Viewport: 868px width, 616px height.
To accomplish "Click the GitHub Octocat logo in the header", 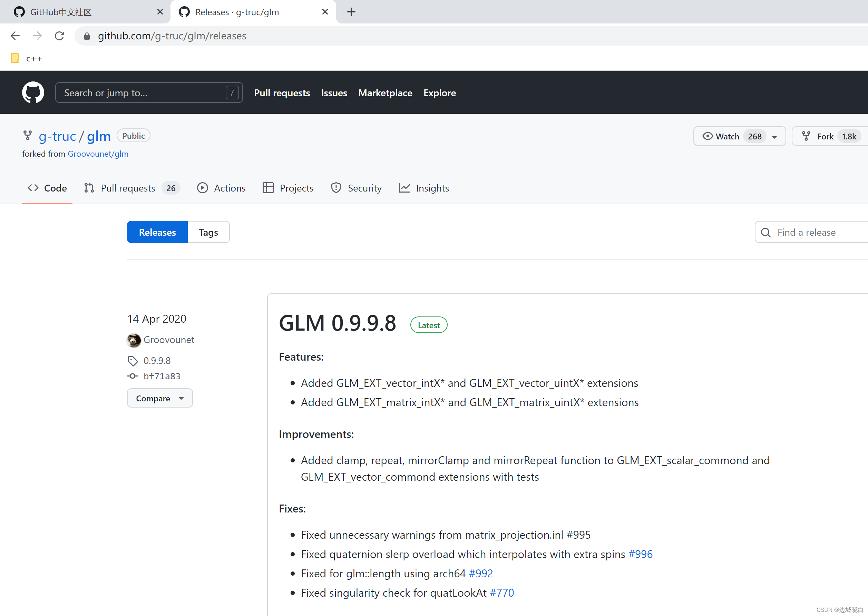I will coord(33,92).
